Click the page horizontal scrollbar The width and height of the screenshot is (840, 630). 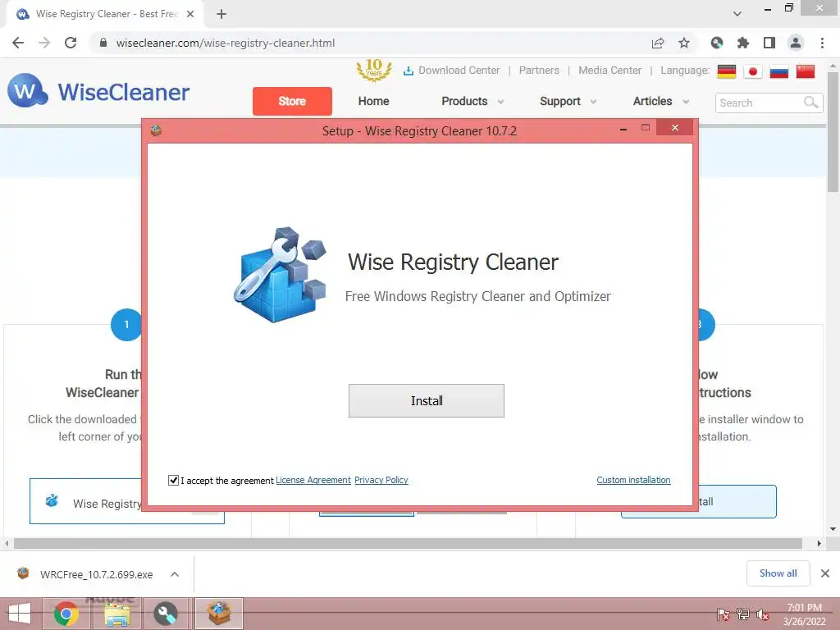(x=408, y=544)
